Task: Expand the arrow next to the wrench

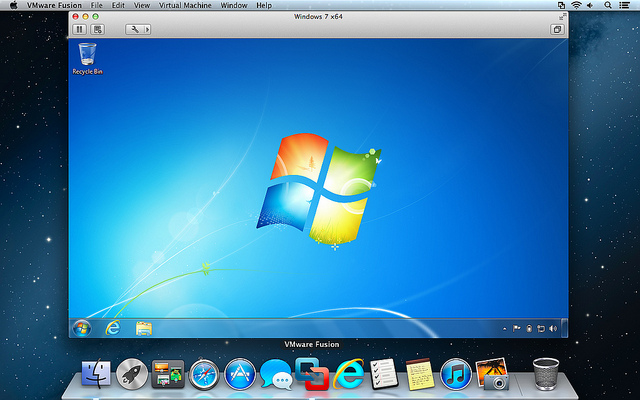Action: point(147,30)
